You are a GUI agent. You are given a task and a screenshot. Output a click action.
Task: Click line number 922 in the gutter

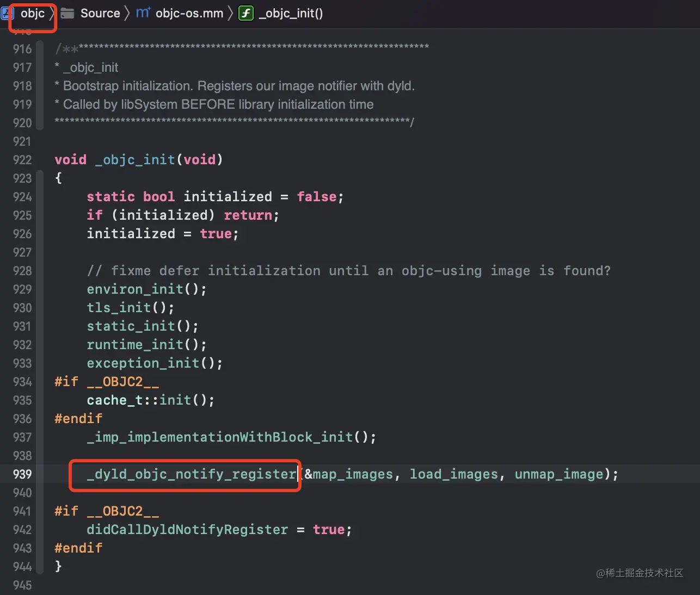(x=22, y=160)
